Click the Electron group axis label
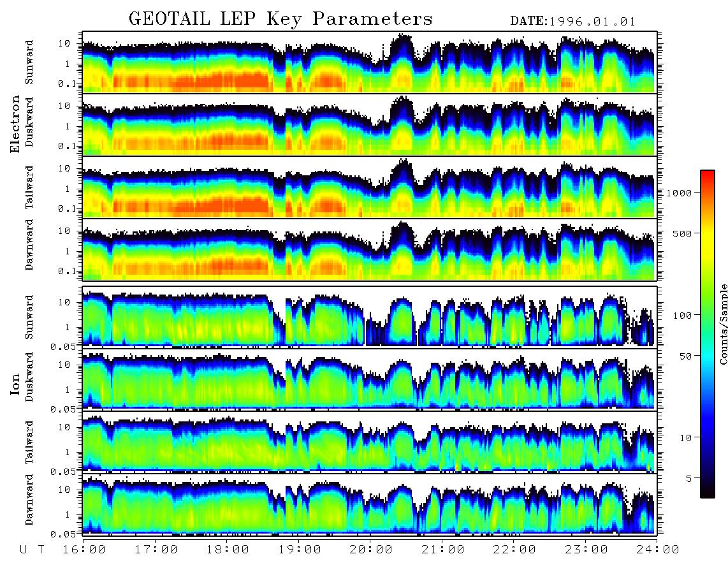728x561 pixels. pos(15,124)
